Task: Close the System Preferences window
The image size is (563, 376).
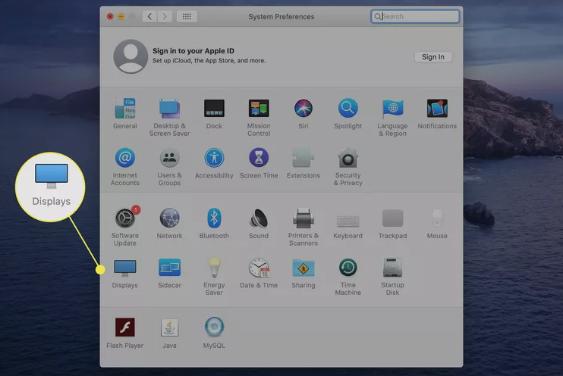Action: pyautogui.click(x=110, y=16)
